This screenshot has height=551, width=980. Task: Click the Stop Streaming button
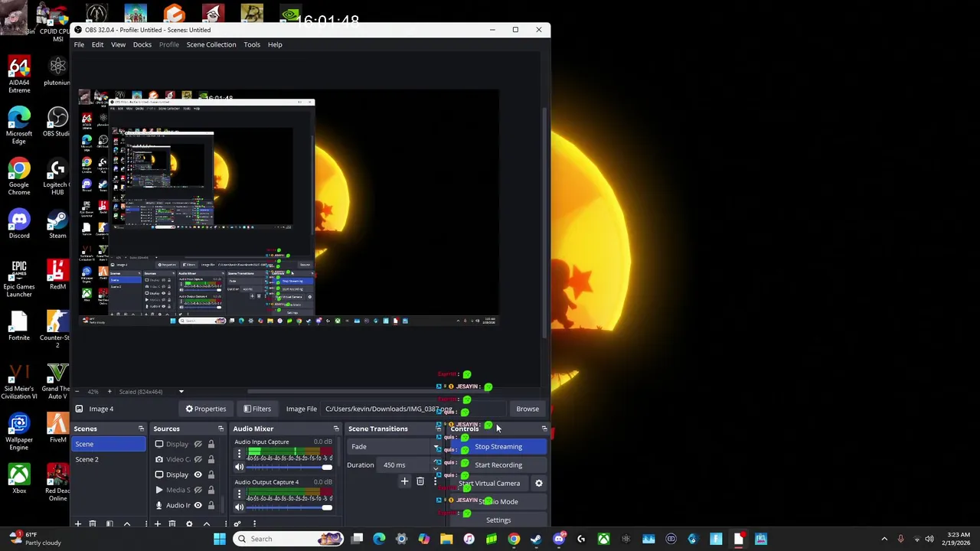click(498, 447)
